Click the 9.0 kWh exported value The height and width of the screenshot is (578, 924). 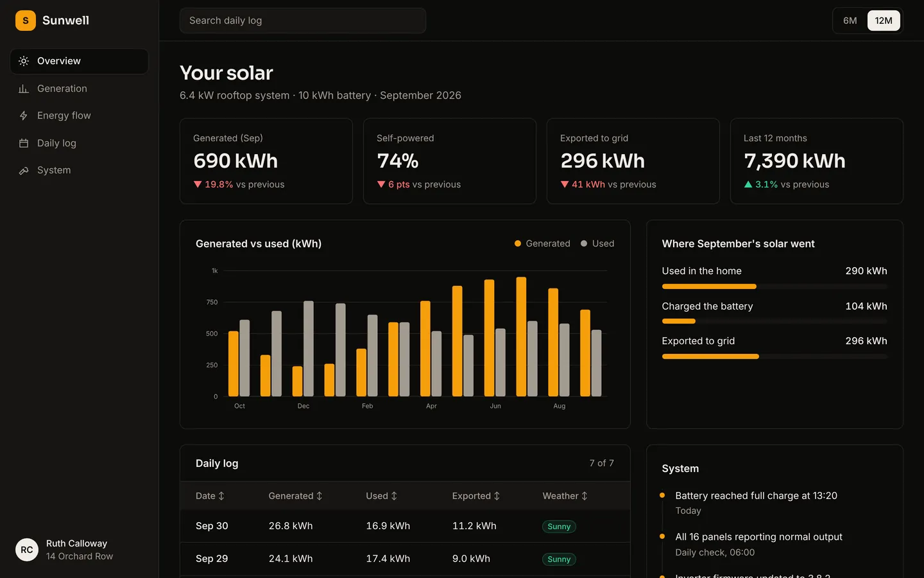pos(471,559)
